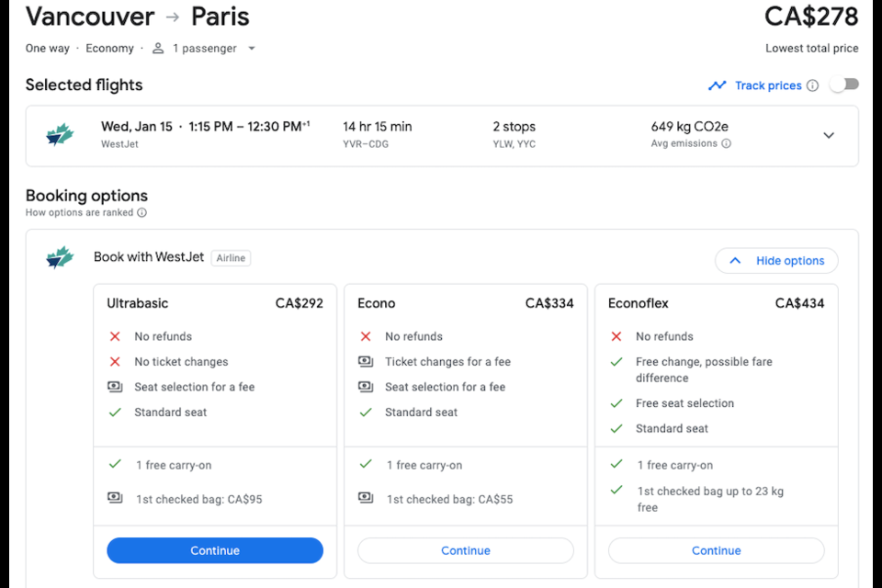Image resolution: width=882 pixels, height=588 pixels.
Task: Click the Vancouver to Paris heading
Action: [137, 17]
